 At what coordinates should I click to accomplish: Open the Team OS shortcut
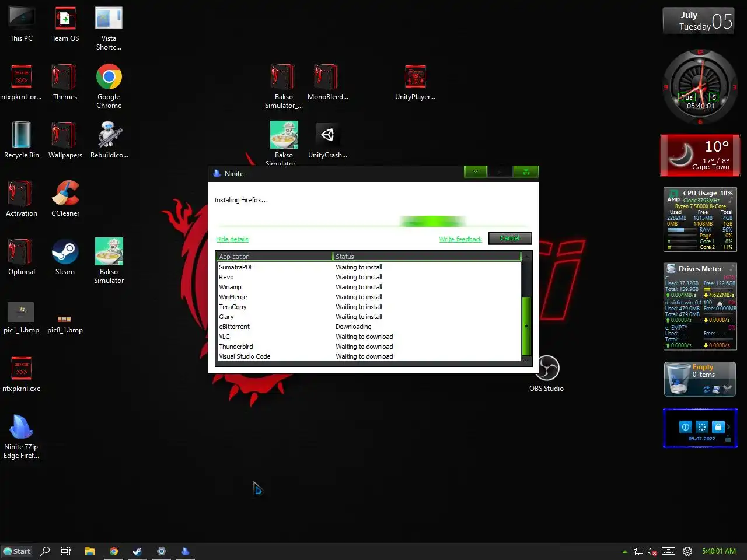(65, 24)
